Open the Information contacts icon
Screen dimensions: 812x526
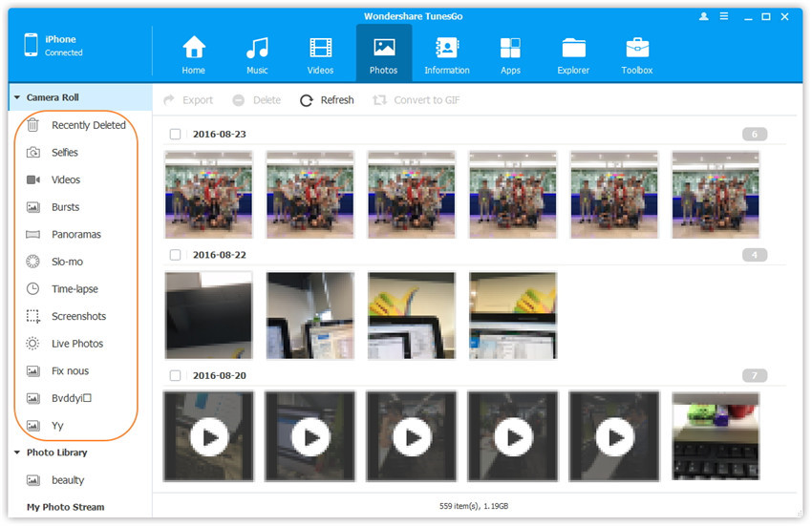coord(446,48)
